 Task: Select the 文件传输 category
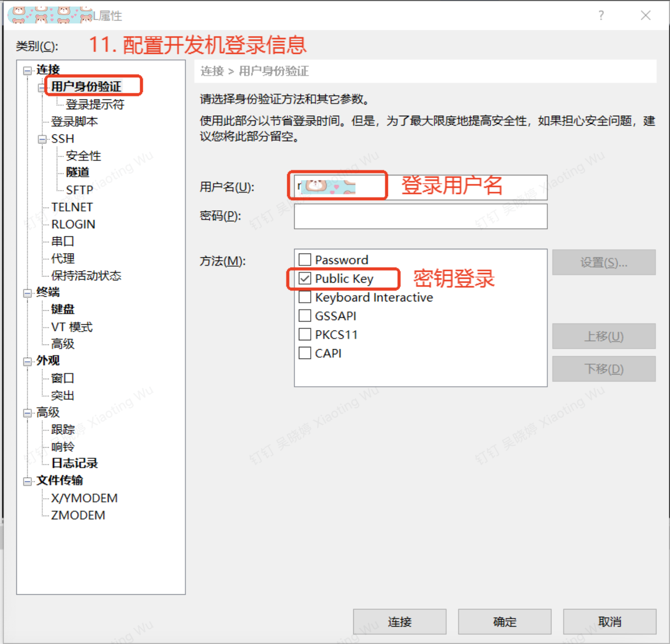point(60,481)
